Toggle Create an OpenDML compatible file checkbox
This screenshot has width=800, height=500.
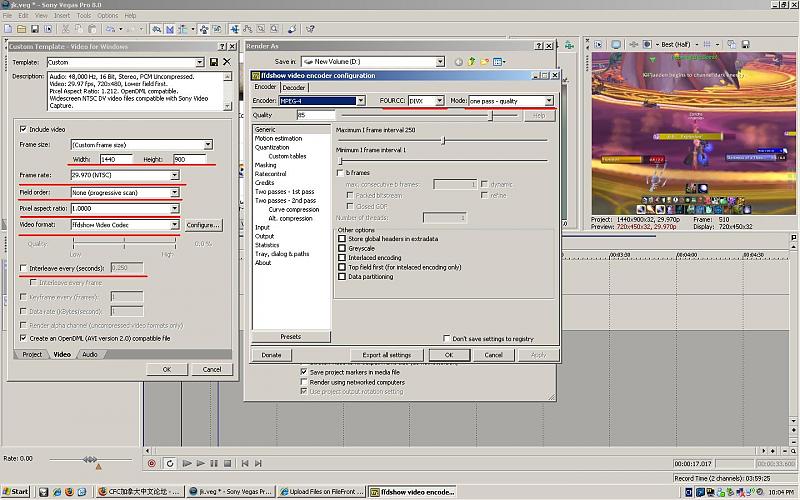[x=23, y=338]
